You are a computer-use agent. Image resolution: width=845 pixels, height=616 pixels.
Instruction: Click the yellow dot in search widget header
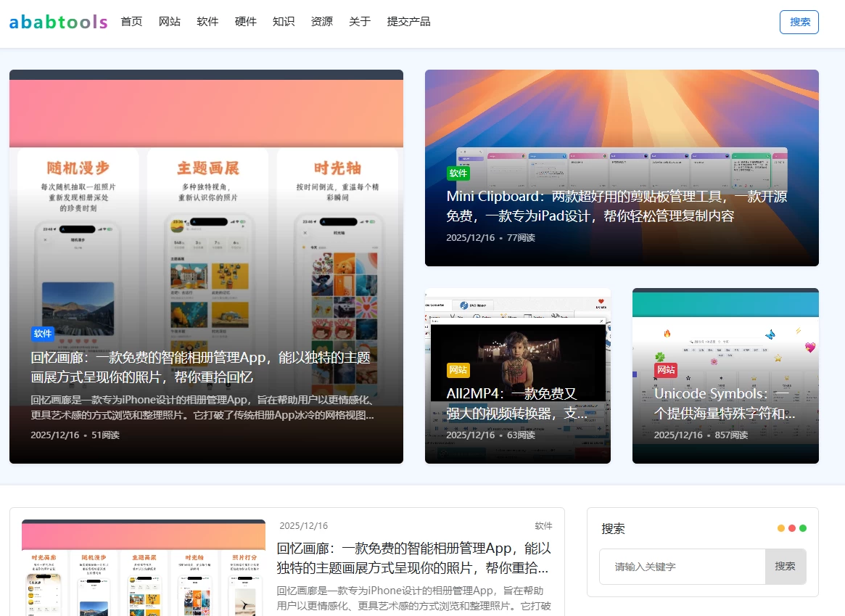point(781,528)
